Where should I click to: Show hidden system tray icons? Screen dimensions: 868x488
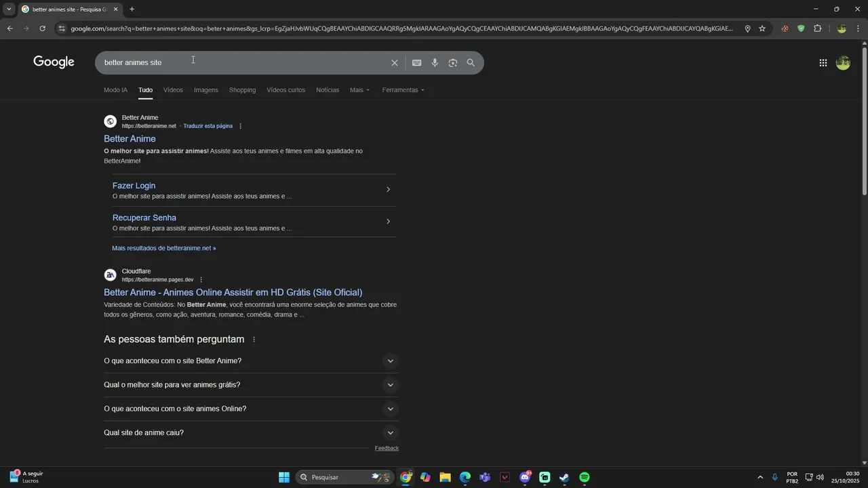(760, 477)
